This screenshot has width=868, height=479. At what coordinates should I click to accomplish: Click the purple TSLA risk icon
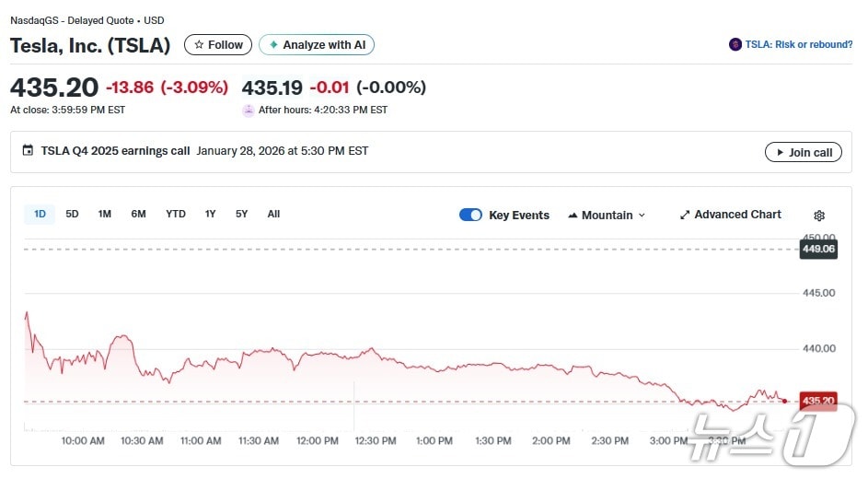[735, 44]
